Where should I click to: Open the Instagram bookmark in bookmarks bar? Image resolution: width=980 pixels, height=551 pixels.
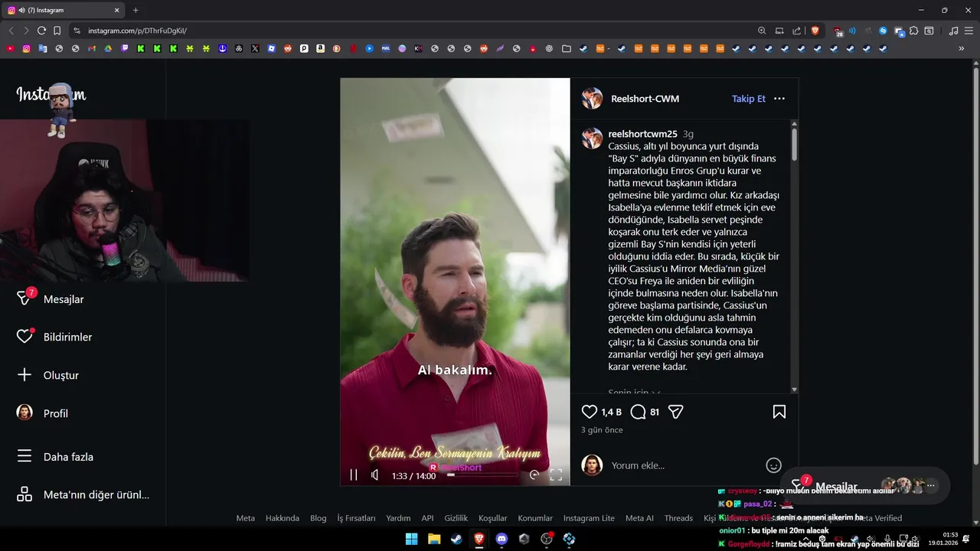coord(27,48)
